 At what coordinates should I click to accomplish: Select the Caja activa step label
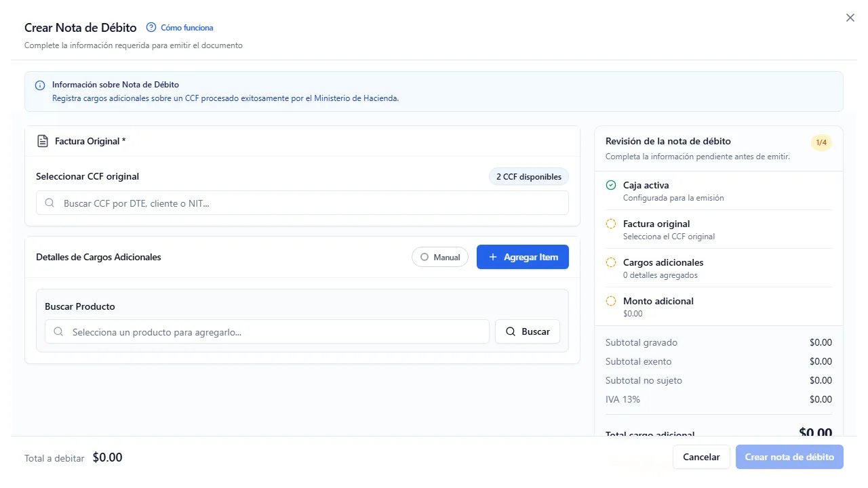coord(646,185)
